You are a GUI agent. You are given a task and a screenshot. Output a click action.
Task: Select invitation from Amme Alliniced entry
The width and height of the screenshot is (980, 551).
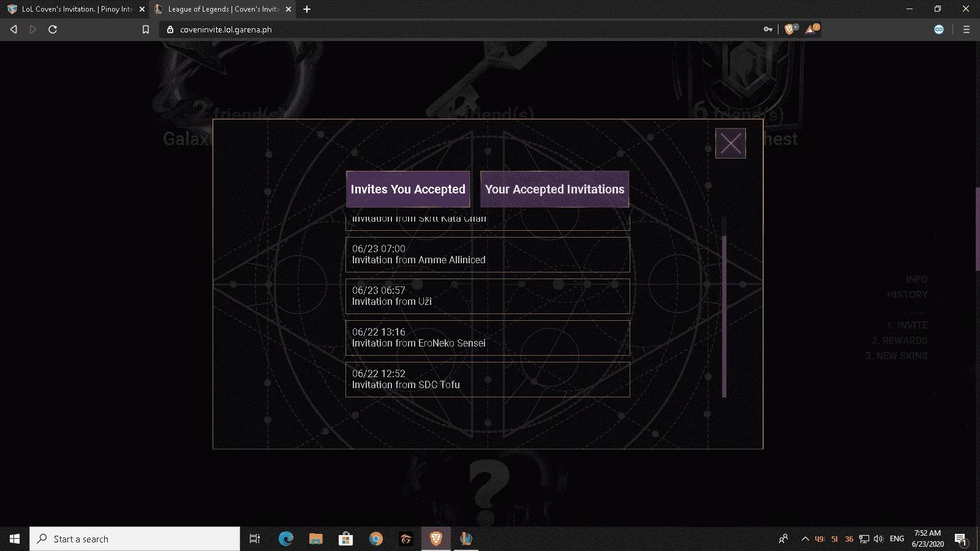coord(488,255)
